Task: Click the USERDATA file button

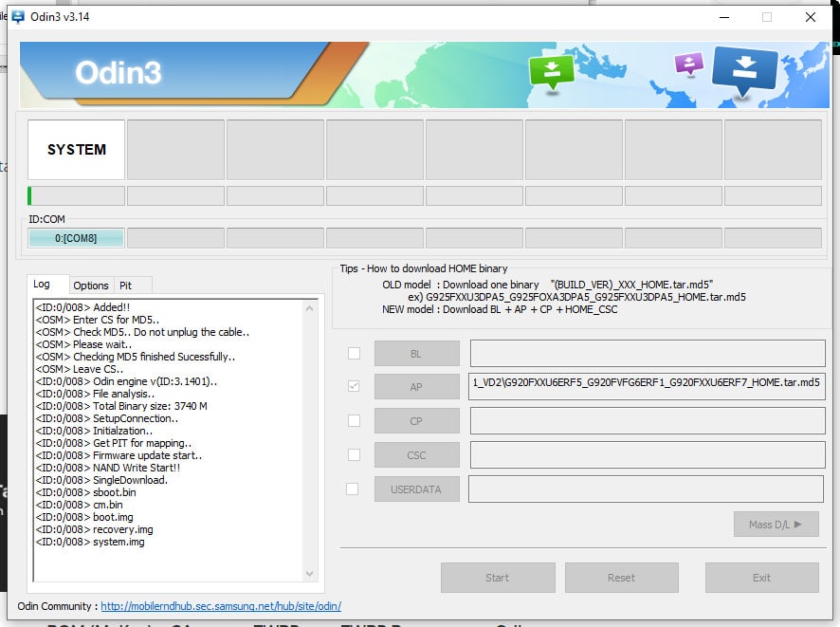Action: click(417, 489)
